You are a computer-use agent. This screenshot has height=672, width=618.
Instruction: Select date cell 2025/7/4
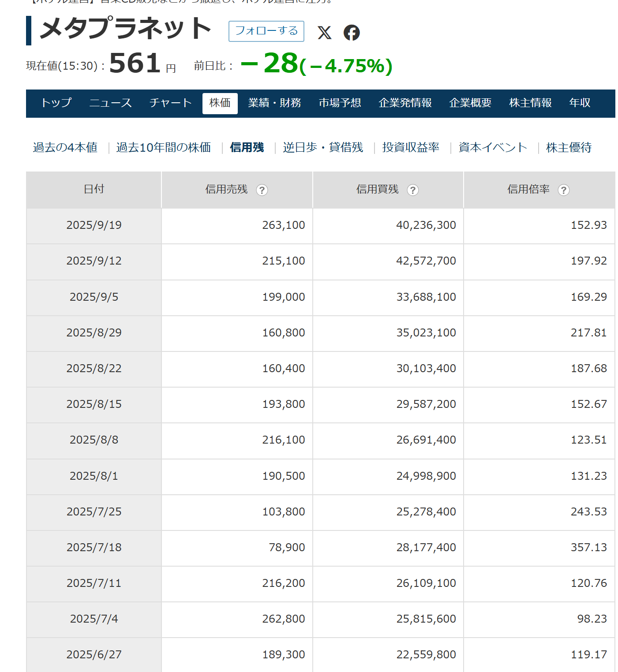94,619
